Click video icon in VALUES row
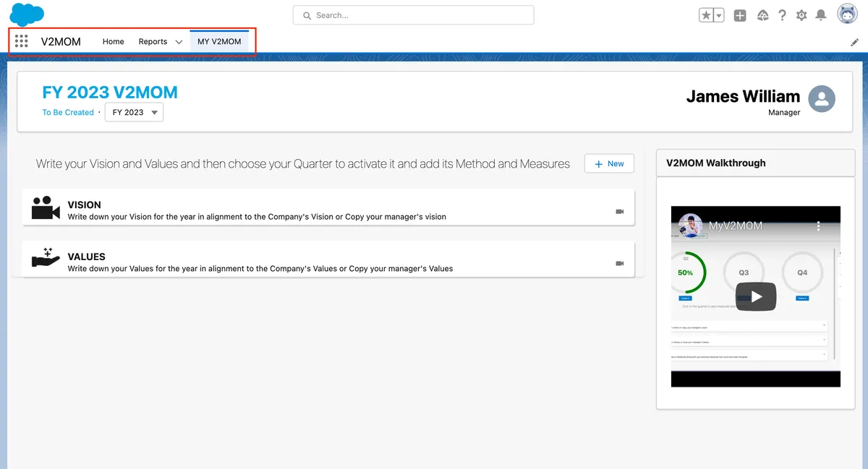This screenshot has height=469, width=868. coord(619,263)
